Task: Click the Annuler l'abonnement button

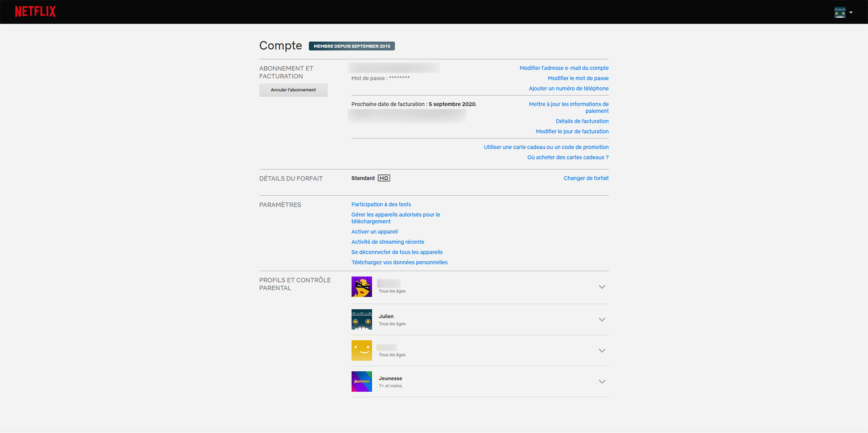Action: [x=293, y=90]
